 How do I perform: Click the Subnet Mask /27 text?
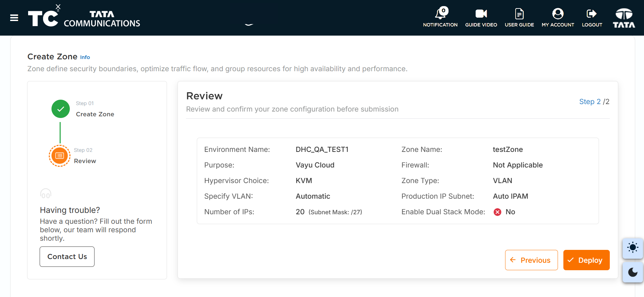335,212
